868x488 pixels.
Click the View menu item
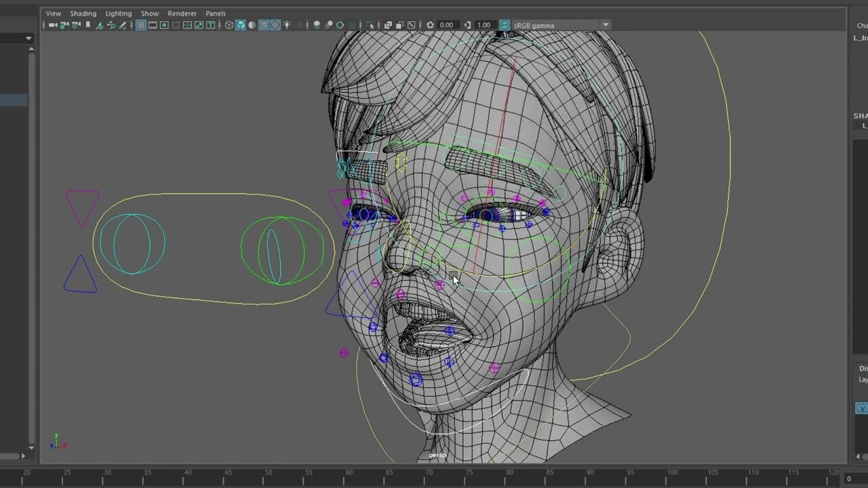52,13
